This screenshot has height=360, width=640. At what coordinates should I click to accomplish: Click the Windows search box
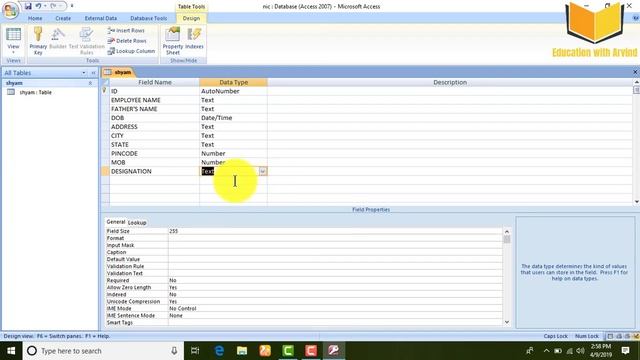[x=103, y=351]
